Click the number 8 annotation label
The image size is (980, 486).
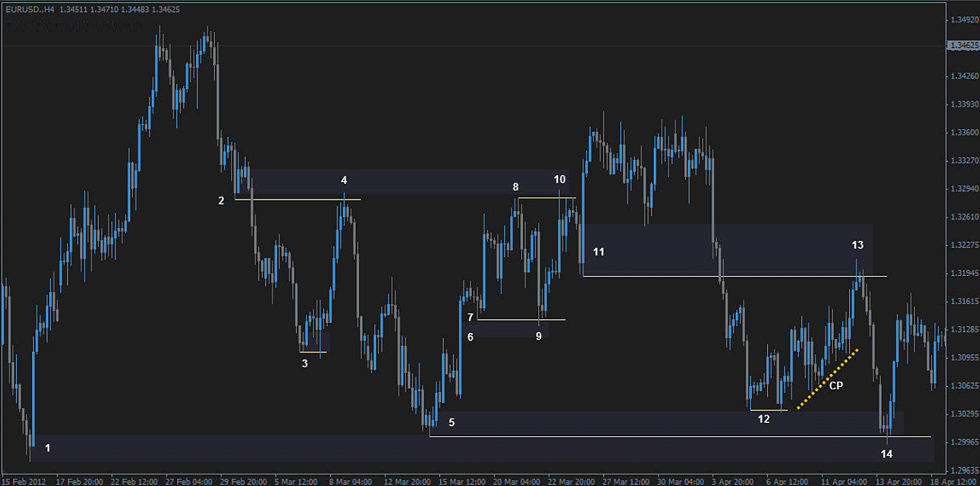pyautogui.click(x=515, y=187)
